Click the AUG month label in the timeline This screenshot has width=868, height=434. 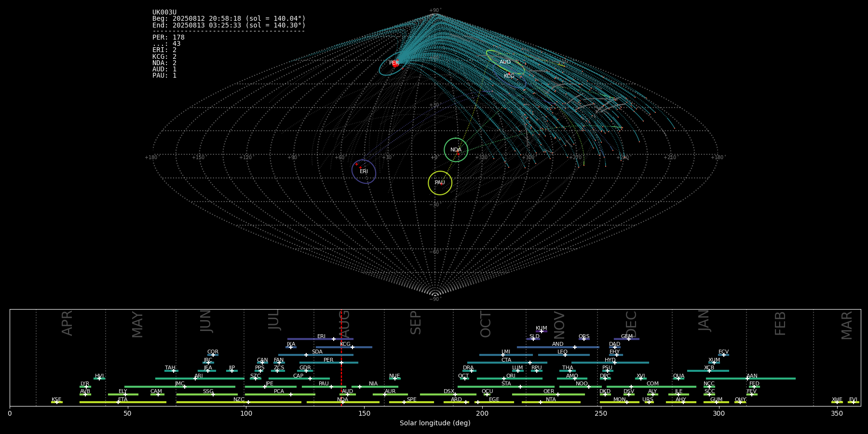[x=344, y=323]
